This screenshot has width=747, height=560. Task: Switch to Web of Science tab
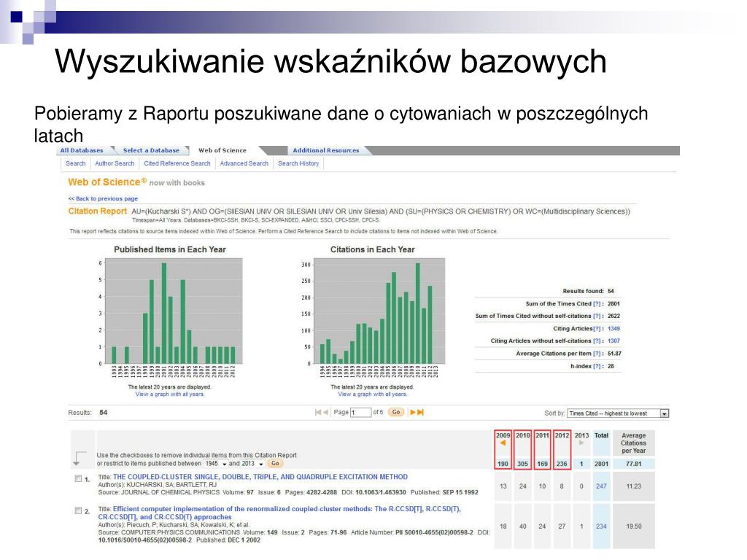222,150
